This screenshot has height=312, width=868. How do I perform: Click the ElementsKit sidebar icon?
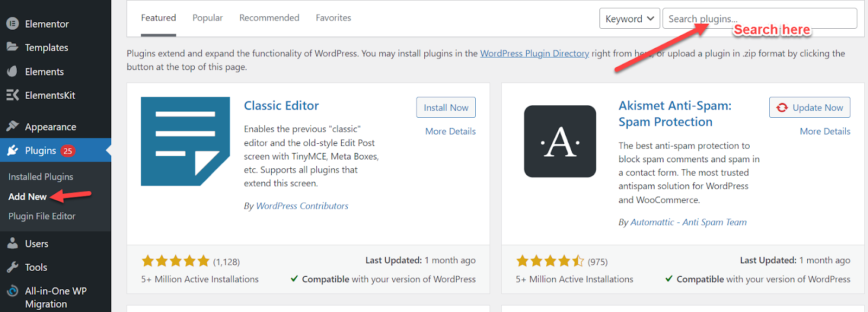coord(12,95)
